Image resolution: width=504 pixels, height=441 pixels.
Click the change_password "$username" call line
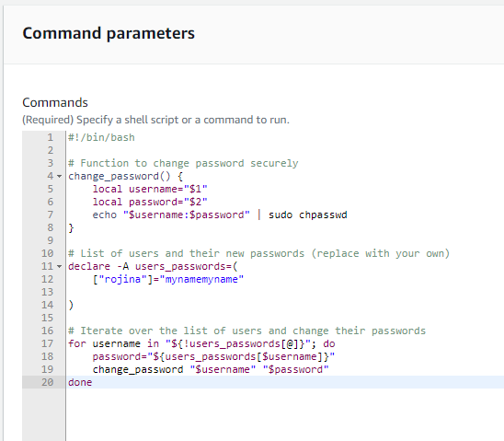211,369
